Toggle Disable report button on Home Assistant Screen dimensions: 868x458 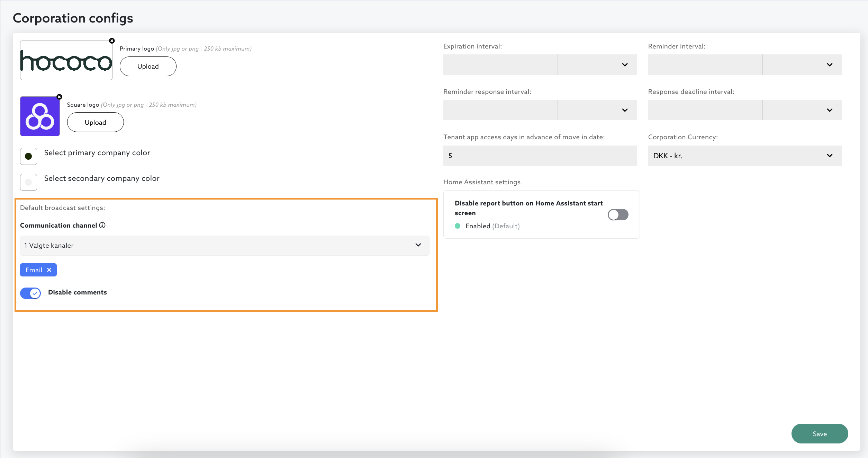[x=618, y=214]
